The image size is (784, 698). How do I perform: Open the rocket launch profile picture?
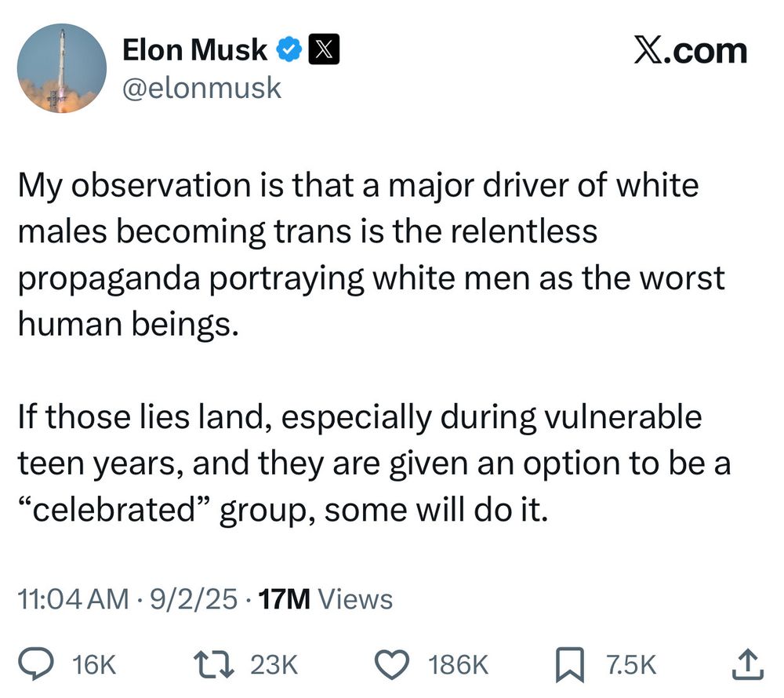coord(62,68)
